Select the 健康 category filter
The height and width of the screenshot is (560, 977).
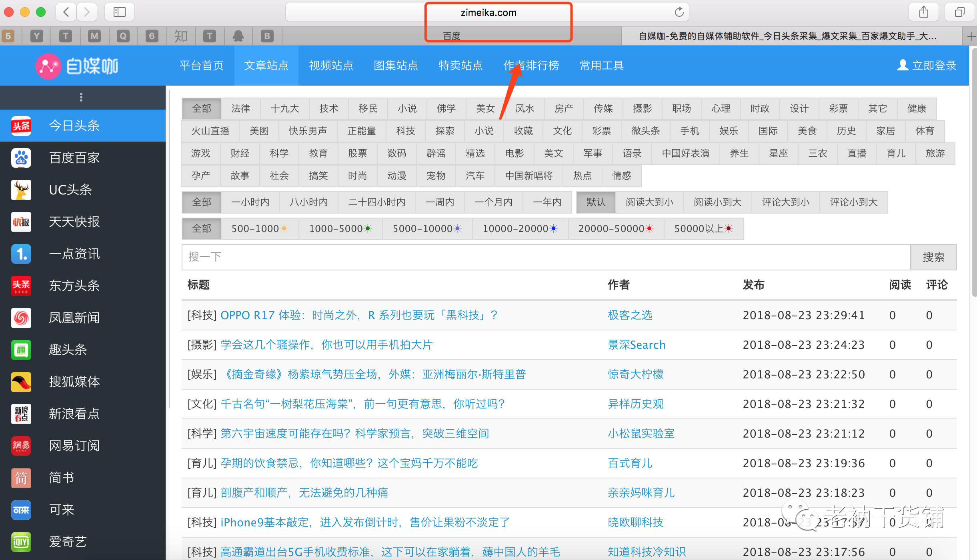[917, 108]
